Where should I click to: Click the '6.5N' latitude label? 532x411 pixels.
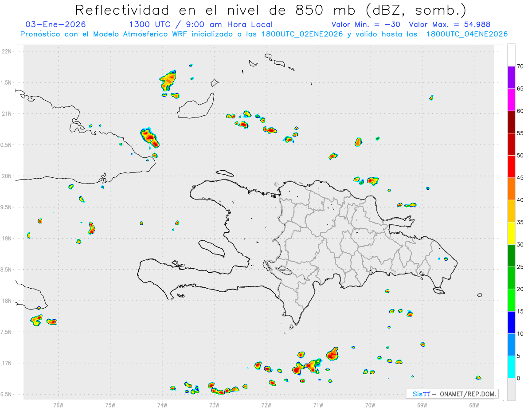point(7,394)
